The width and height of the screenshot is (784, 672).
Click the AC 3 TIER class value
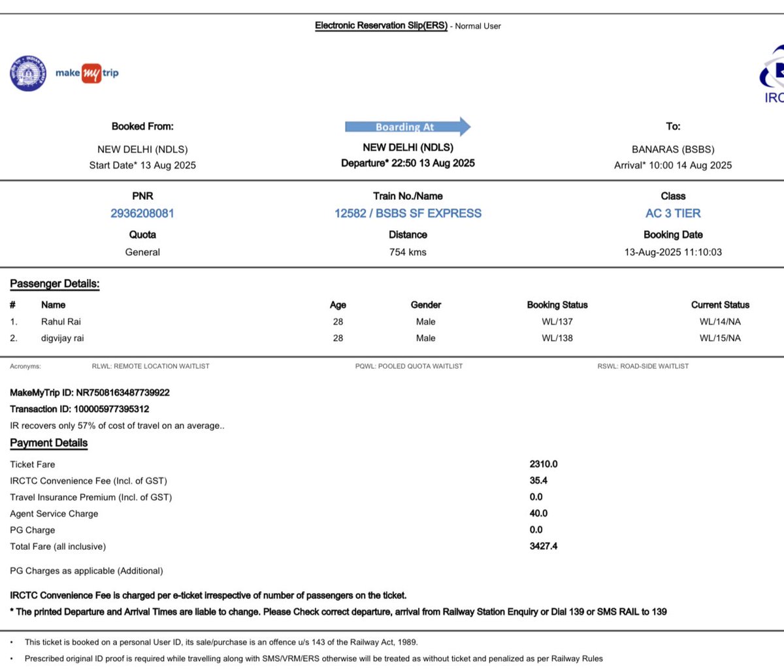(673, 214)
